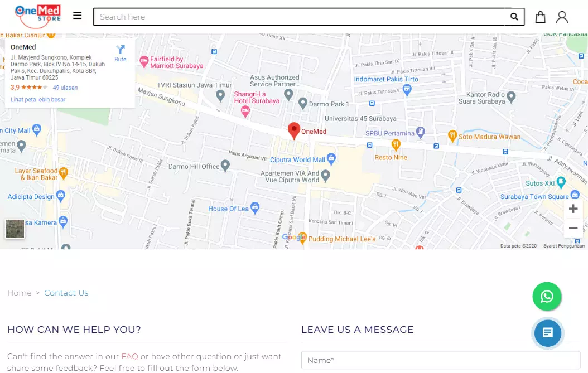Click Contact Us breadcrumb

point(66,293)
